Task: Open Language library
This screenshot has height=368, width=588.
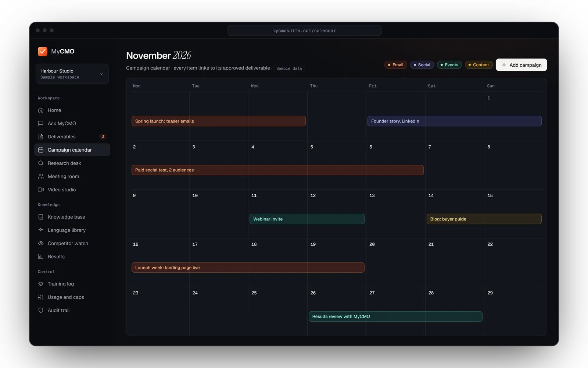Action: click(x=72, y=230)
